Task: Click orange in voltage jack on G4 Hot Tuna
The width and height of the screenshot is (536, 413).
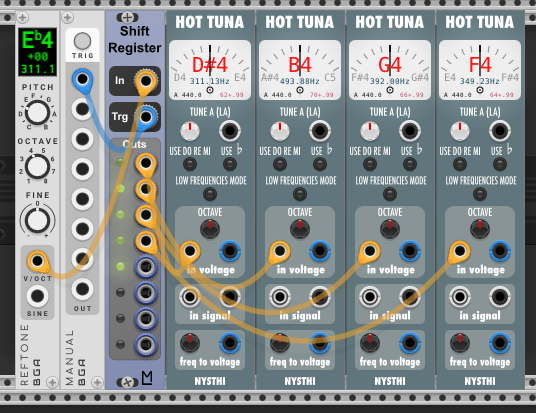Action: coord(370,251)
